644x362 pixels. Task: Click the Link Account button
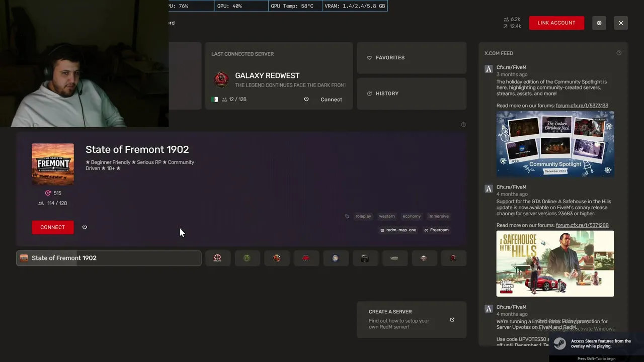(556, 23)
